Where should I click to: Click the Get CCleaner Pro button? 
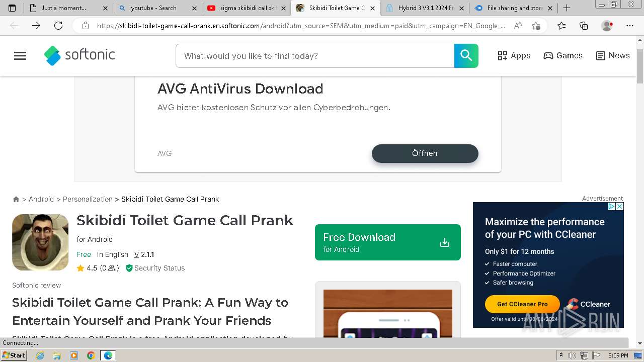(522, 304)
